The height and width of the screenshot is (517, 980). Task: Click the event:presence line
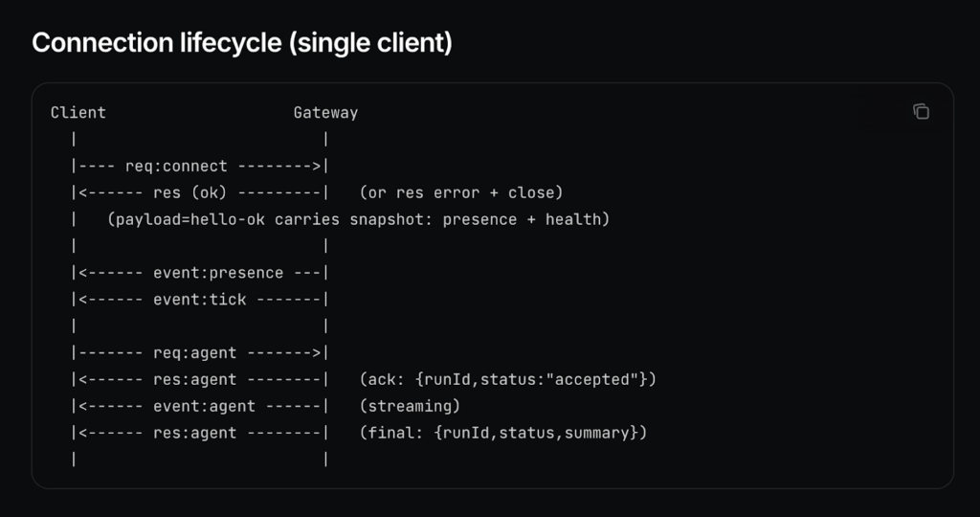point(199,273)
